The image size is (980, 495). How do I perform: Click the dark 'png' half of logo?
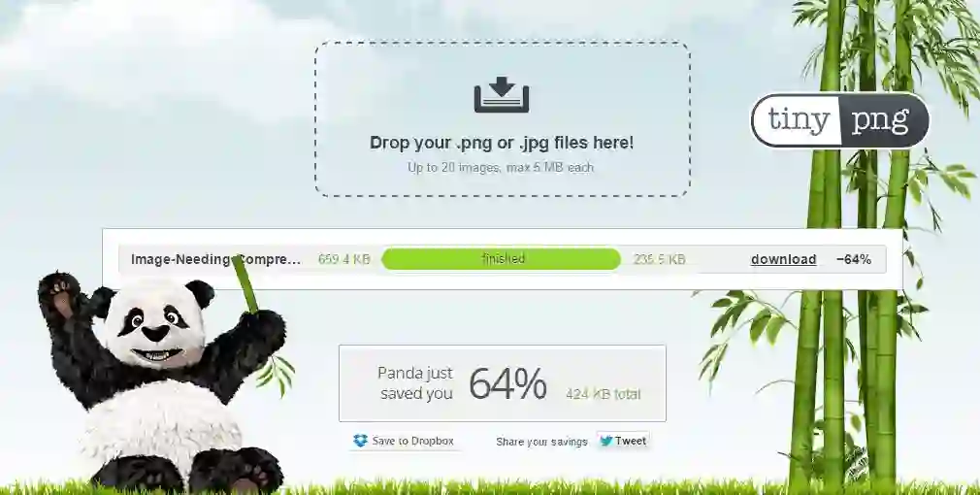click(x=881, y=120)
